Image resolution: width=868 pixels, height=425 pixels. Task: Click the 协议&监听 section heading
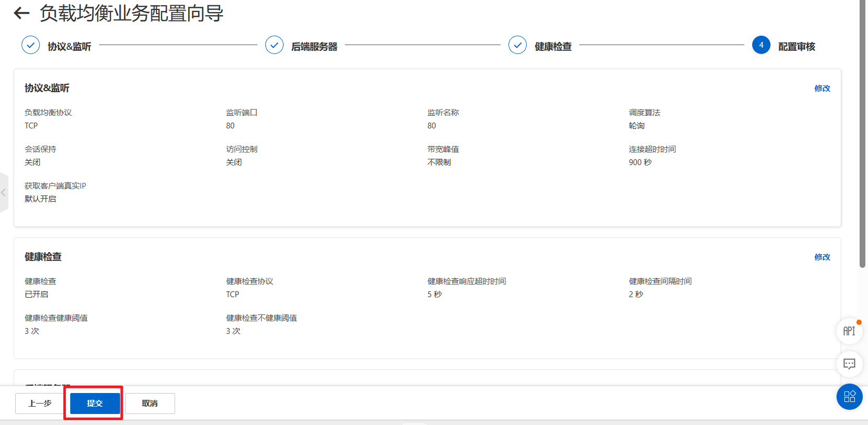coord(47,88)
